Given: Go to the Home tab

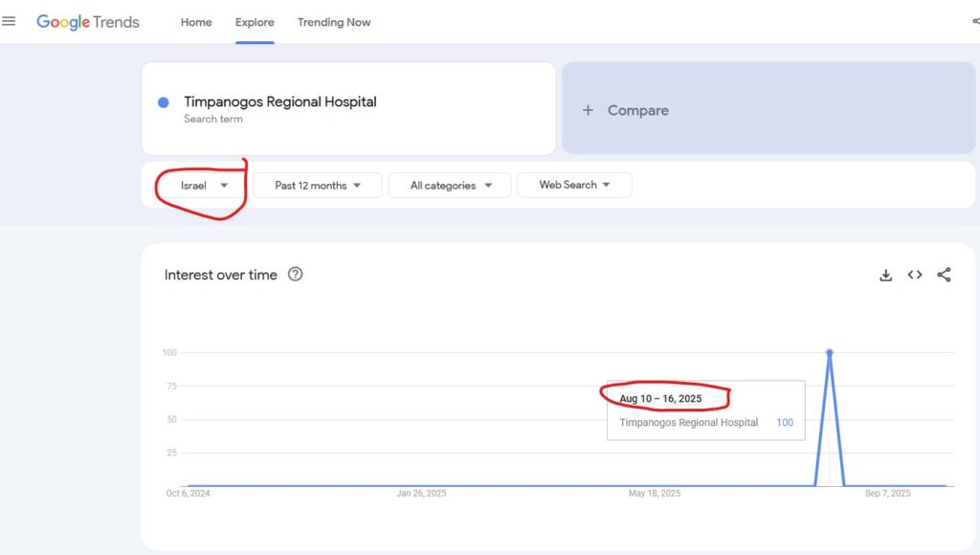Looking at the screenshot, I should 196,22.
